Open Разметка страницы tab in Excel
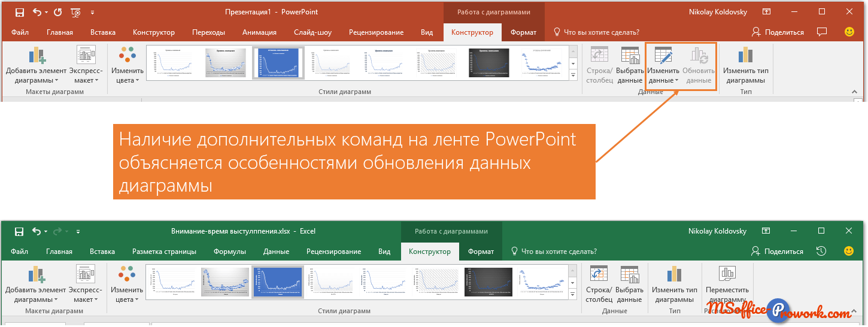Viewport: 868px width, 327px height. click(164, 252)
